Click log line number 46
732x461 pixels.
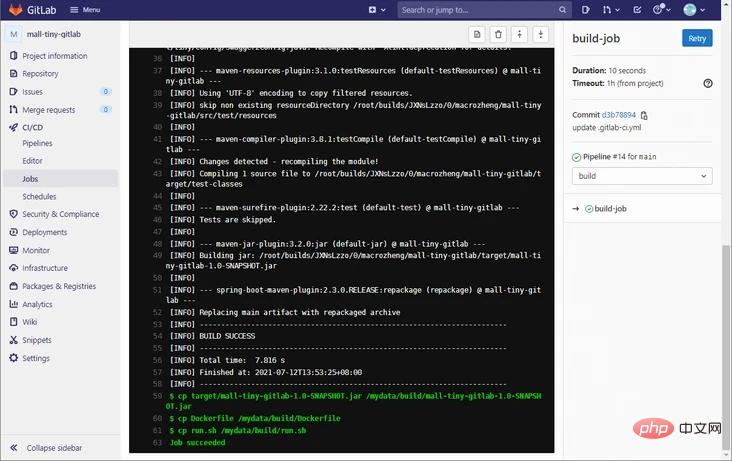pos(157,220)
